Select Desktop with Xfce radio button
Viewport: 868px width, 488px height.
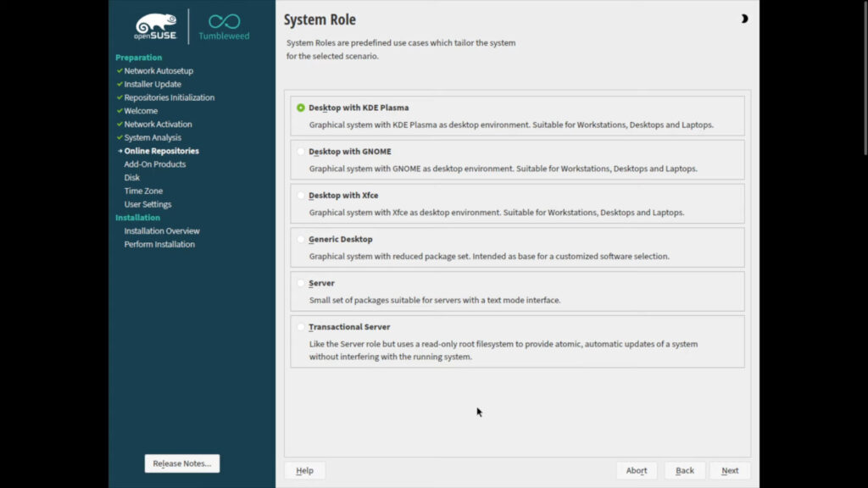301,196
